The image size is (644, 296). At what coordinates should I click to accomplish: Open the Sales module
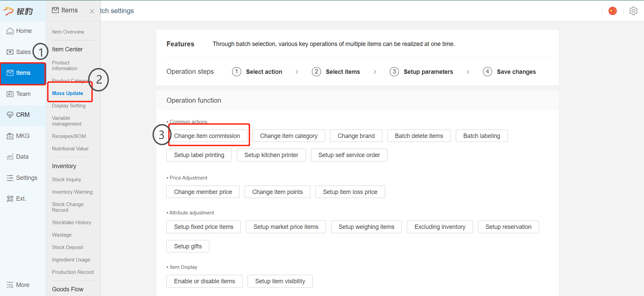point(19,52)
